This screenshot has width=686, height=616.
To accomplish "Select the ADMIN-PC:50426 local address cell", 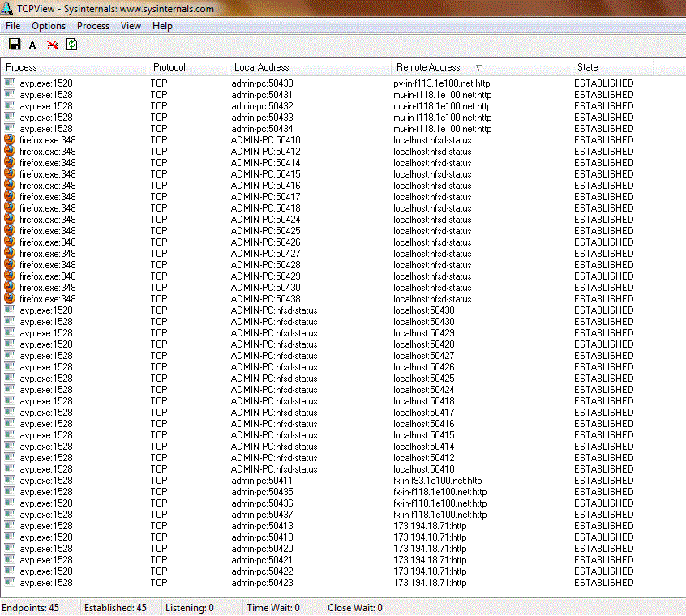I will 266,242.
